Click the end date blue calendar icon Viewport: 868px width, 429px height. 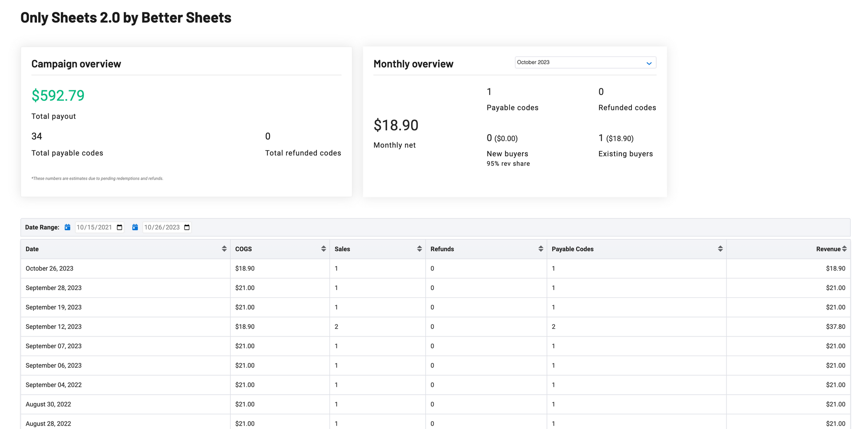point(135,227)
